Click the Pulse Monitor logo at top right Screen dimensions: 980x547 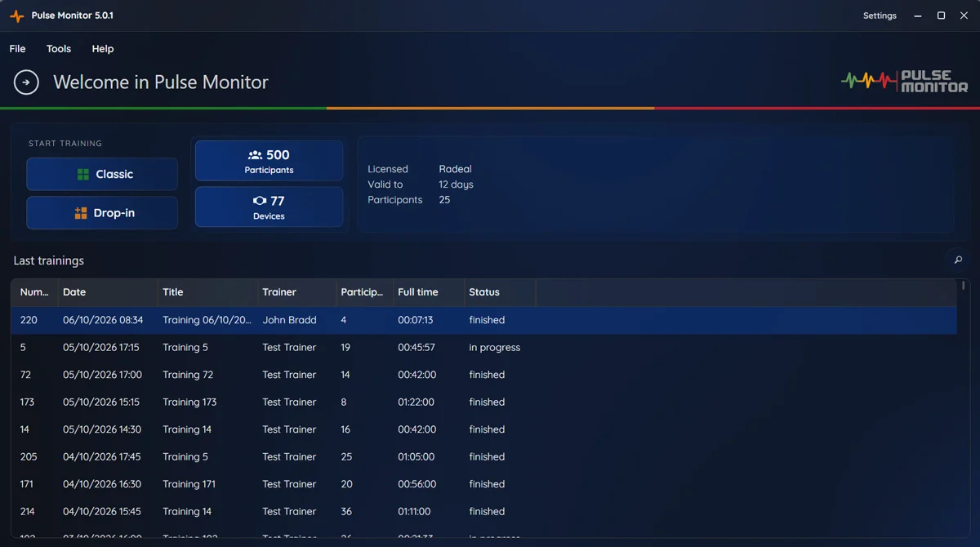[x=905, y=82]
